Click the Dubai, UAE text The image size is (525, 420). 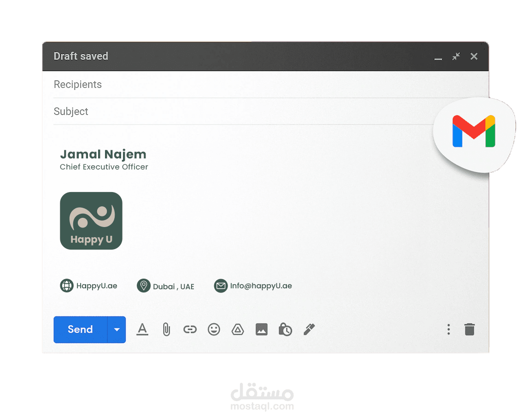click(174, 287)
